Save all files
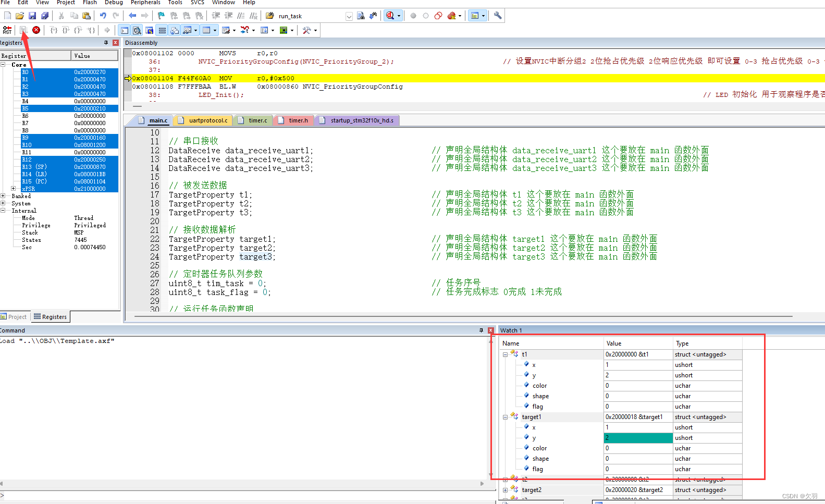The width and height of the screenshot is (825, 504). click(x=45, y=16)
